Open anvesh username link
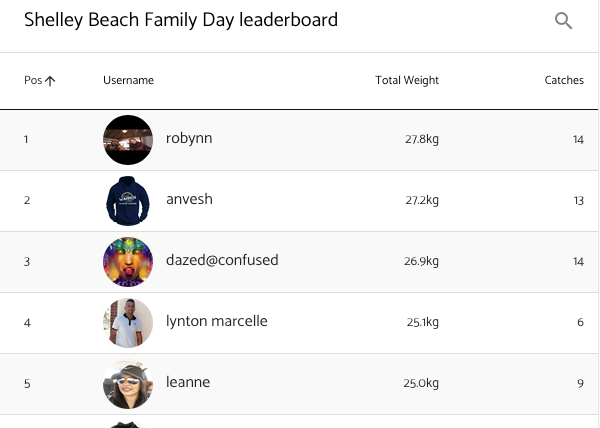 click(x=189, y=200)
